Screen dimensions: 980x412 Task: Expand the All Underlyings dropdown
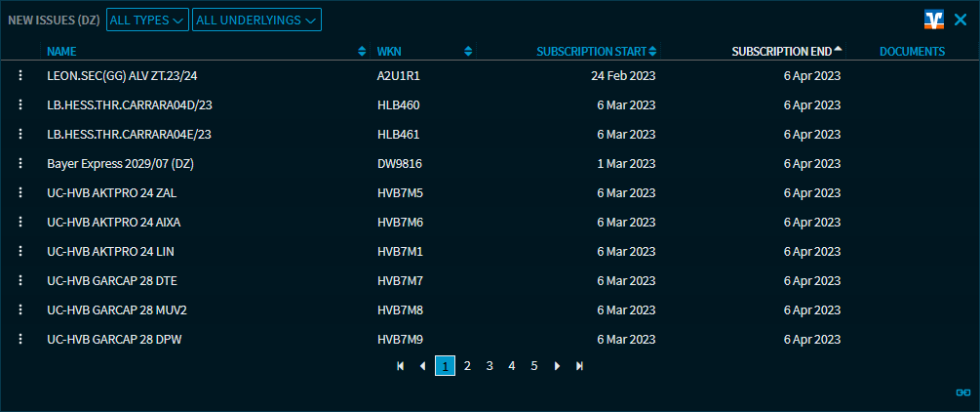256,20
